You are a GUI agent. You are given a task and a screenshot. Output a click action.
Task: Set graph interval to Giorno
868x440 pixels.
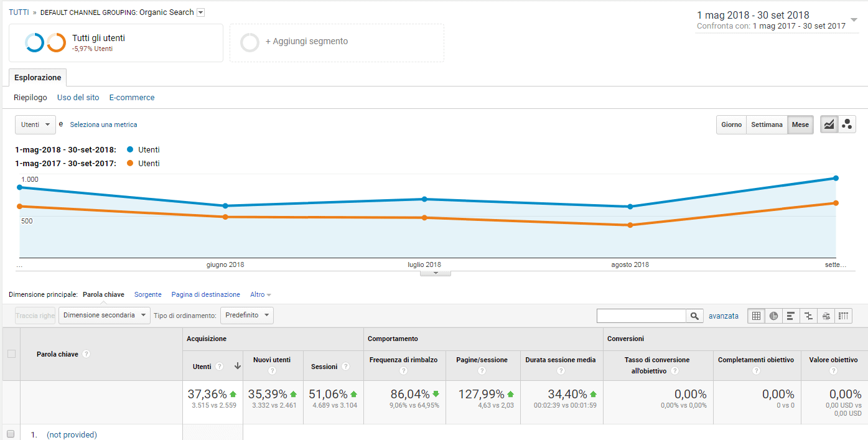(731, 124)
